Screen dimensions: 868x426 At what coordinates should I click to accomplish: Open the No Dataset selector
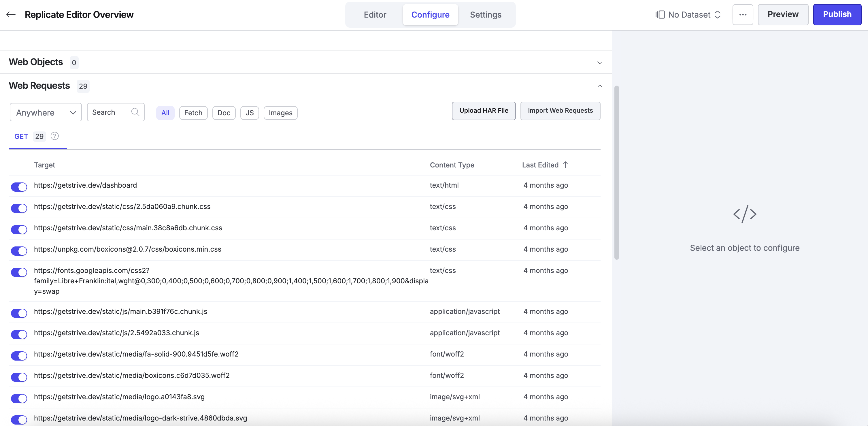click(688, 15)
